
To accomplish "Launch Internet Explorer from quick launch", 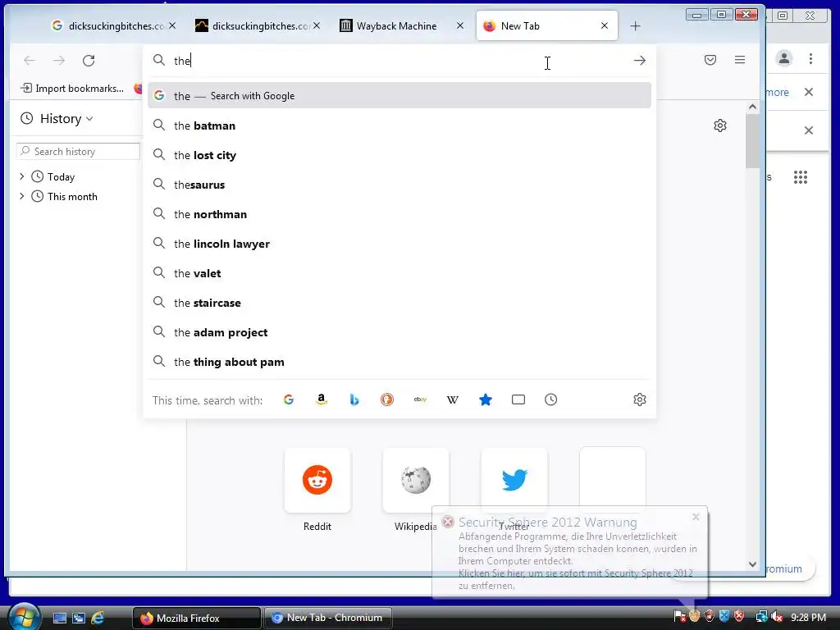I will [x=98, y=618].
